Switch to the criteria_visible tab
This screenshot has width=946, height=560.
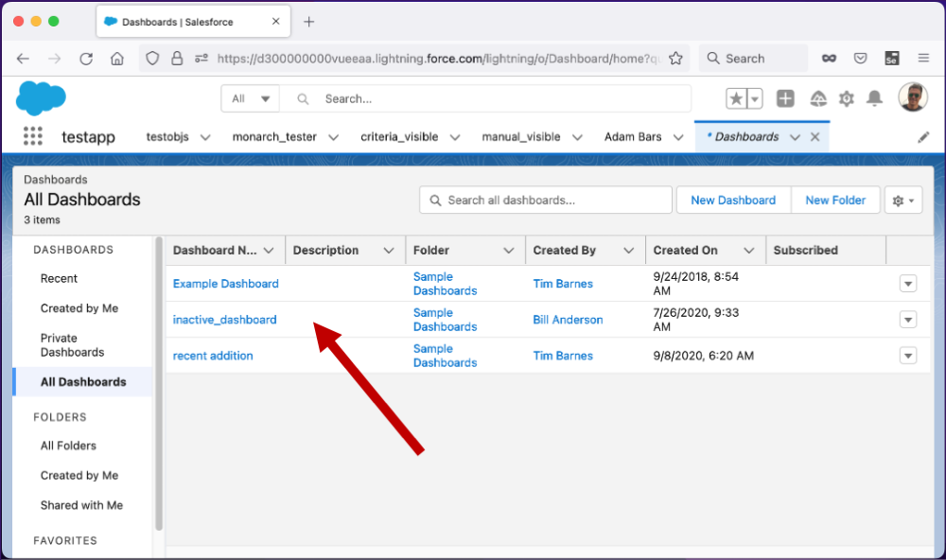(399, 137)
